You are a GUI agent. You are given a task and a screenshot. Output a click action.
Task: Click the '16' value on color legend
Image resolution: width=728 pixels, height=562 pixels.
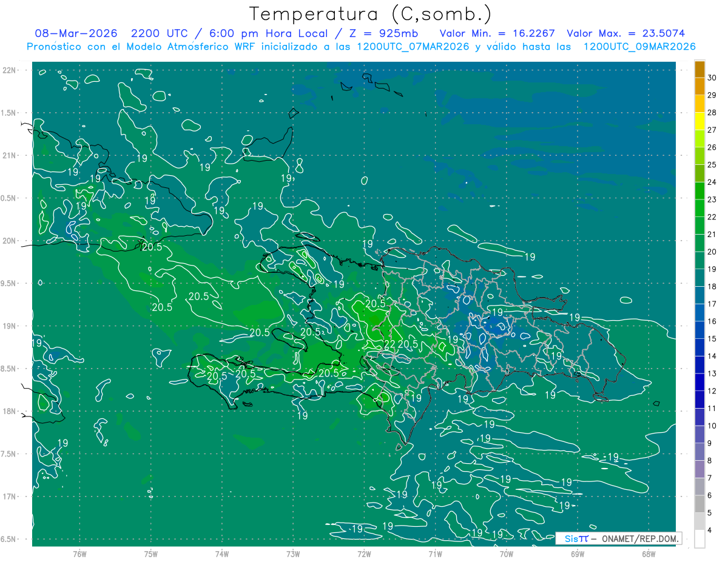(712, 321)
